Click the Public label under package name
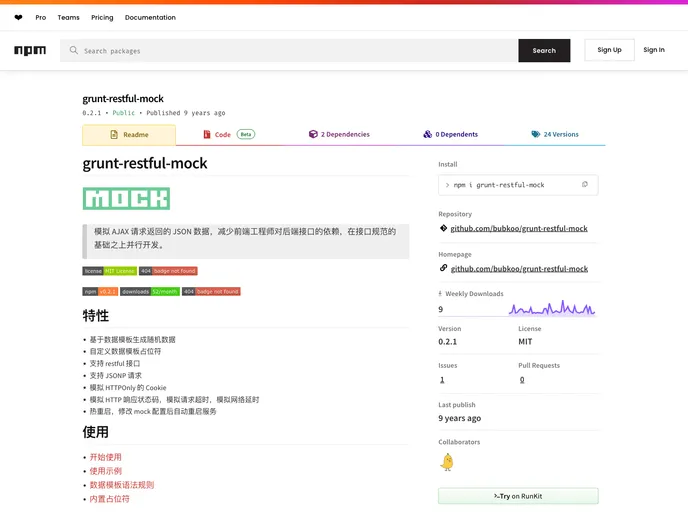688x512 pixels. coord(123,113)
